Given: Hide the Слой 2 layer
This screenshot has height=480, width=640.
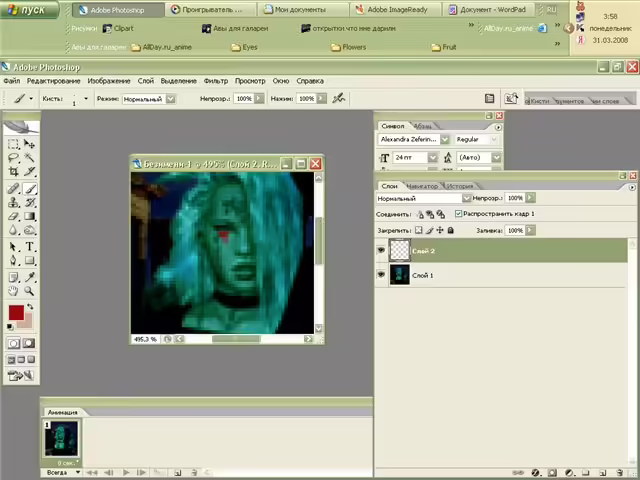Looking at the screenshot, I should [381, 250].
